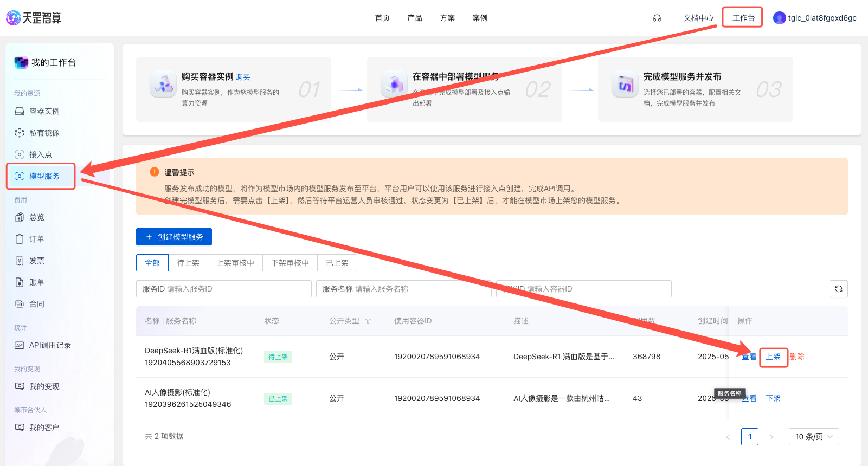Click 查看 for DeepSeek-R1满血版

point(749,357)
